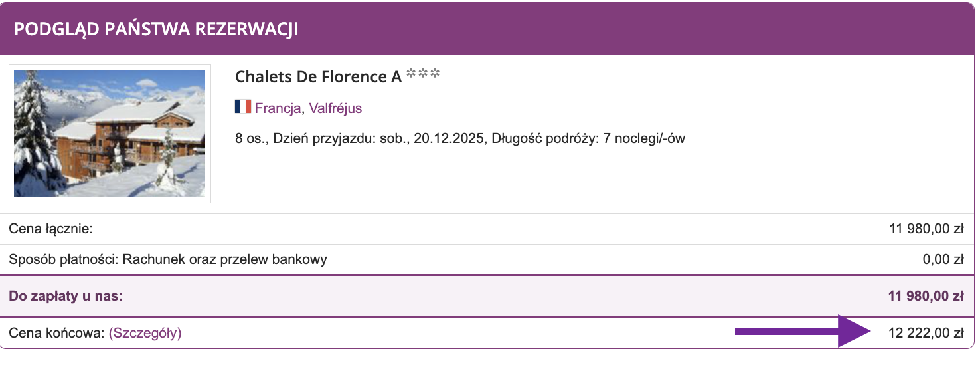The image size is (980, 367).
Task: Expand the (Szczegóły) price details
Action: coord(145,333)
